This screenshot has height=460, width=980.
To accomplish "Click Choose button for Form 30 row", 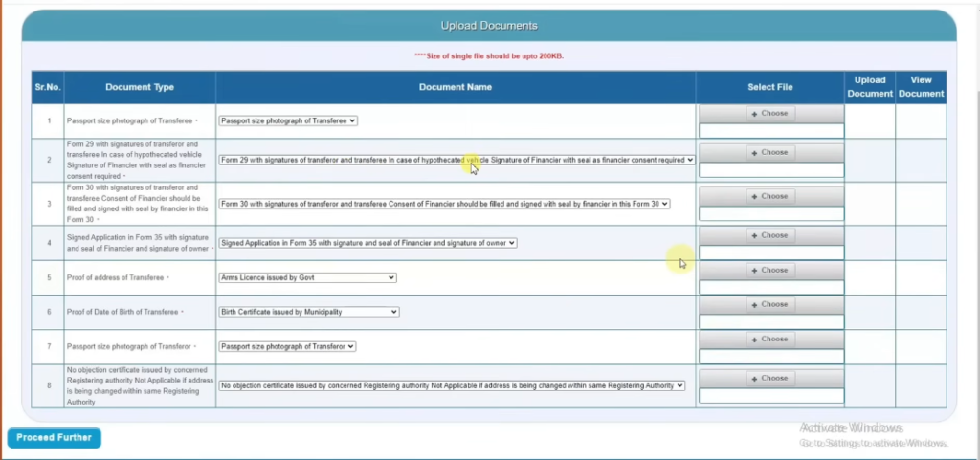I will [x=769, y=197].
